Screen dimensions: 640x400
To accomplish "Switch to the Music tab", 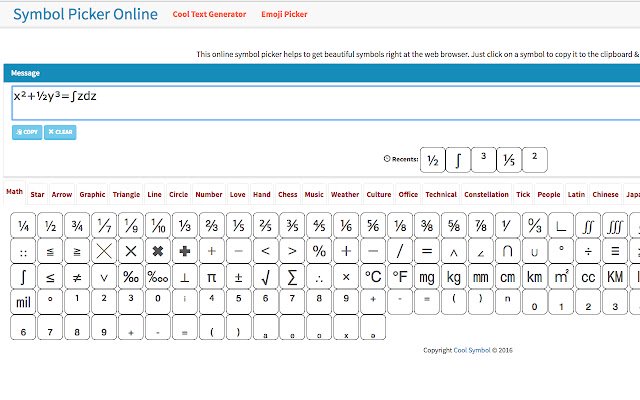I will tap(314, 194).
